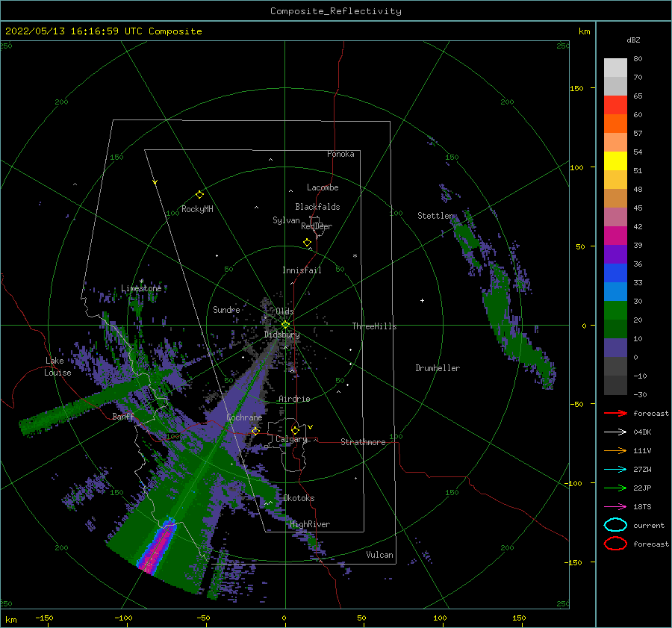The height and width of the screenshot is (628, 672).
Task: Click the Strathmore label
Action: point(363,442)
